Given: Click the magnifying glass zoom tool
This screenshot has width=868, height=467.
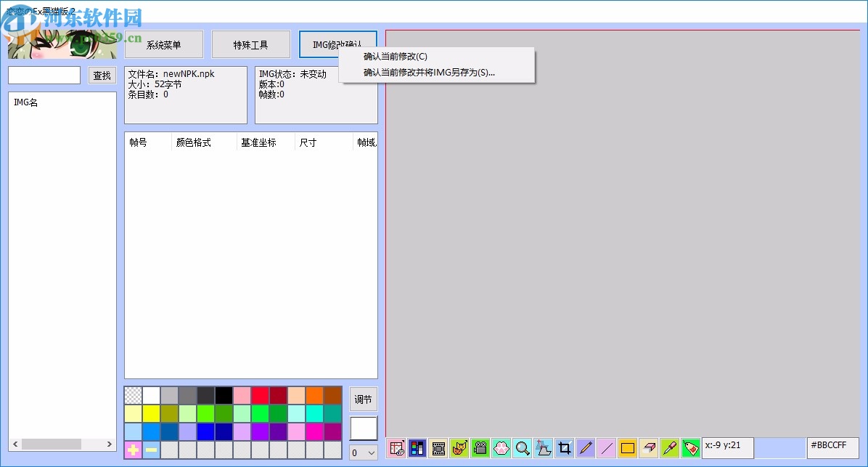Looking at the screenshot, I should [x=523, y=448].
